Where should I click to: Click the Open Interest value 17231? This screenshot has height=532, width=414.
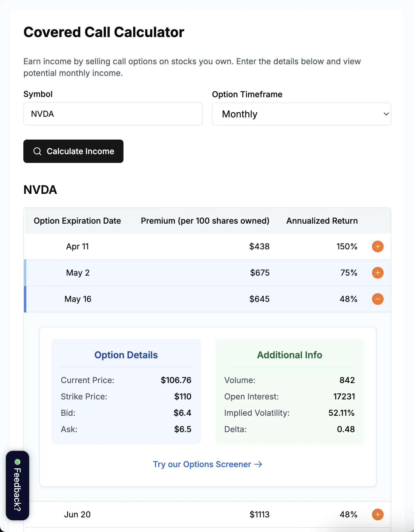point(344,397)
